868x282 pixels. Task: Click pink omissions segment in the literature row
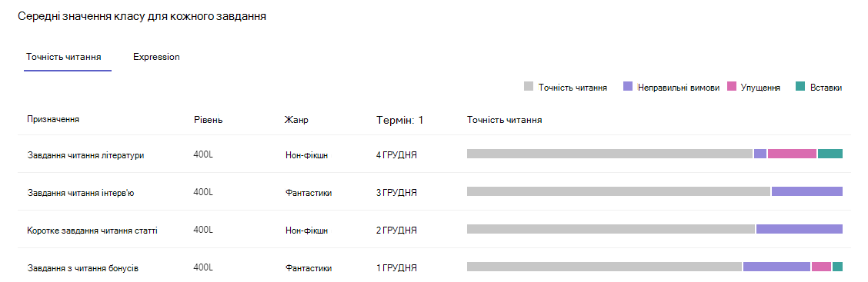(x=792, y=154)
